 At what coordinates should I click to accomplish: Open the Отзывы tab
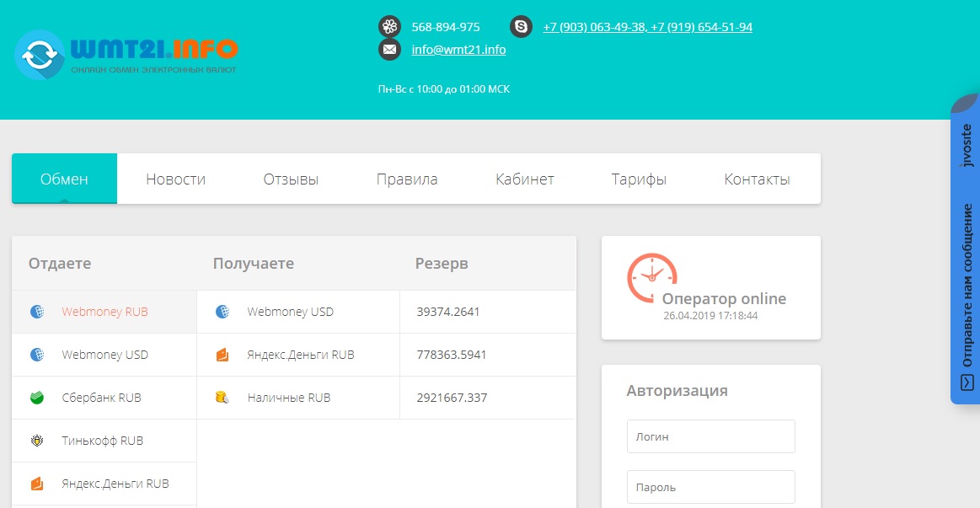(291, 179)
